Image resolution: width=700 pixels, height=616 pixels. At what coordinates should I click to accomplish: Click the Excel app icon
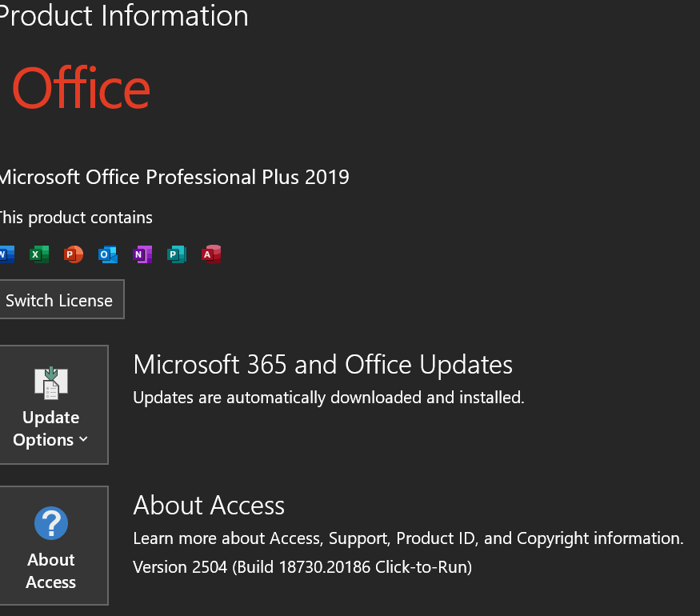38,254
